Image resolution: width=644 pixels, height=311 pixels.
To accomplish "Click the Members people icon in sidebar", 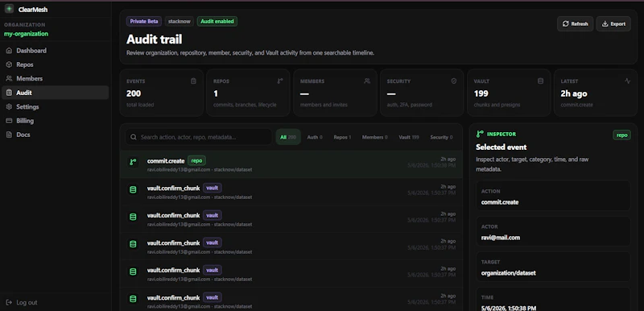I will [x=9, y=78].
